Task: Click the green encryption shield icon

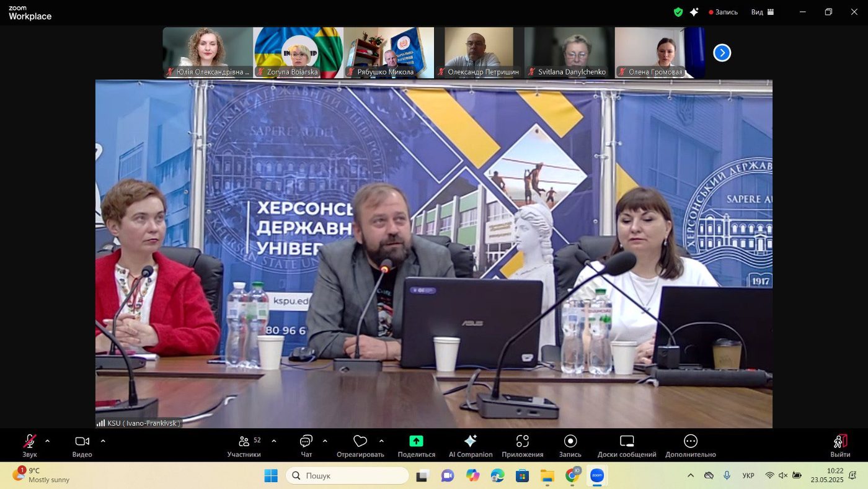Action: point(678,12)
